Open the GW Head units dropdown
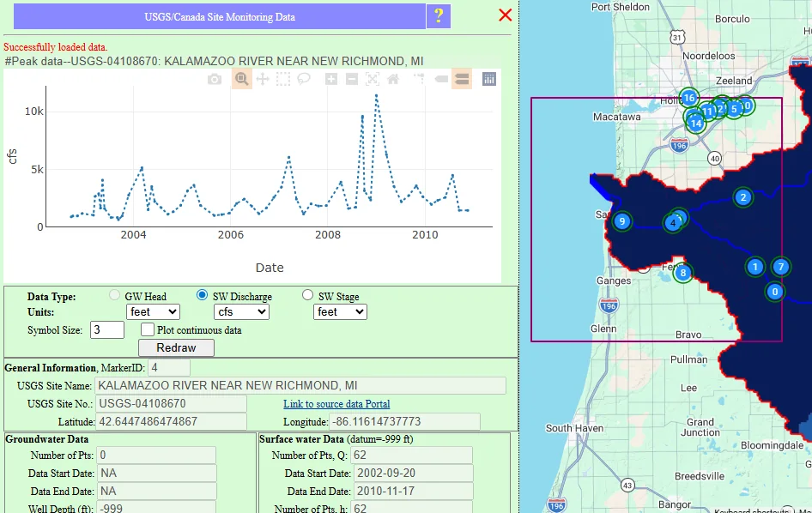This screenshot has height=513, width=812. click(x=154, y=311)
